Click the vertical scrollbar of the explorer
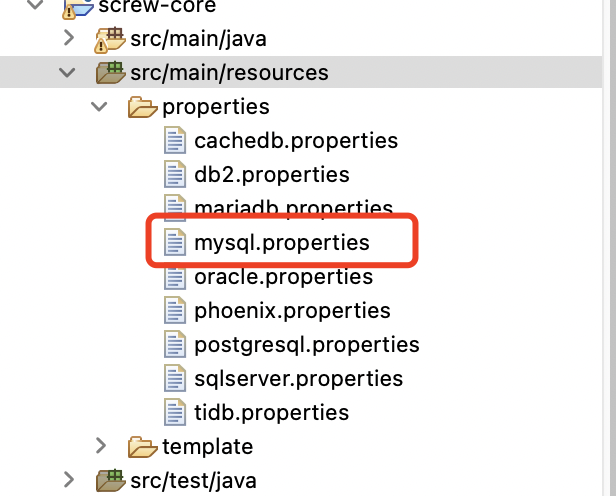This screenshot has height=496, width=616. pyautogui.click(x=610, y=248)
